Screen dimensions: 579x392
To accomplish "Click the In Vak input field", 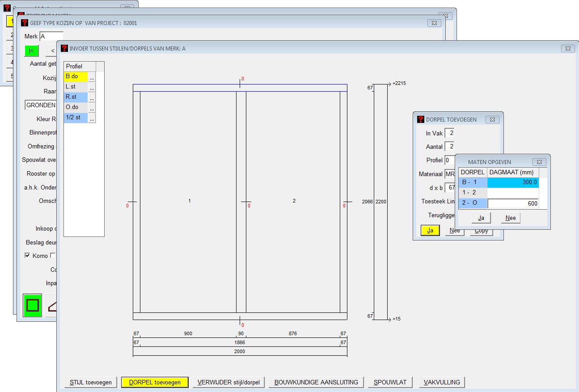I will click(x=449, y=133).
